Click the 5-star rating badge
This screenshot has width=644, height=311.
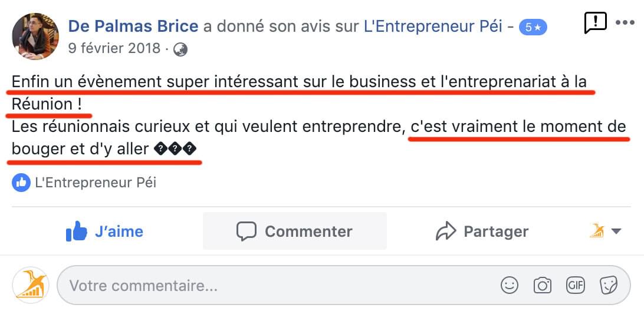pyautogui.click(x=533, y=27)
